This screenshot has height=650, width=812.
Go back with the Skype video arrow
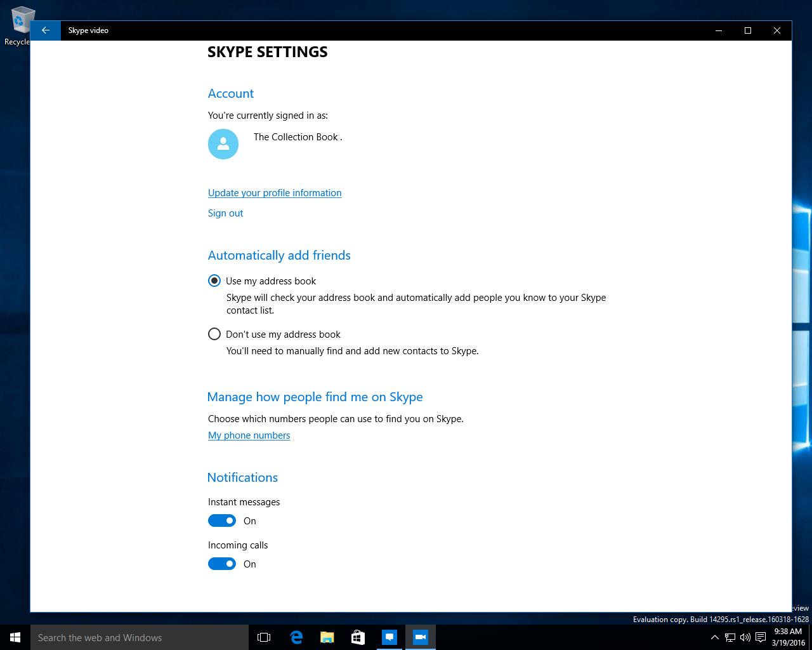point(46,30)
